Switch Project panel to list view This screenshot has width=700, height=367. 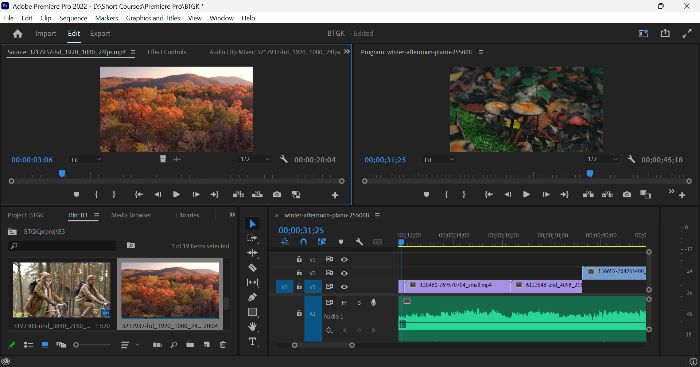click(29, 345)
